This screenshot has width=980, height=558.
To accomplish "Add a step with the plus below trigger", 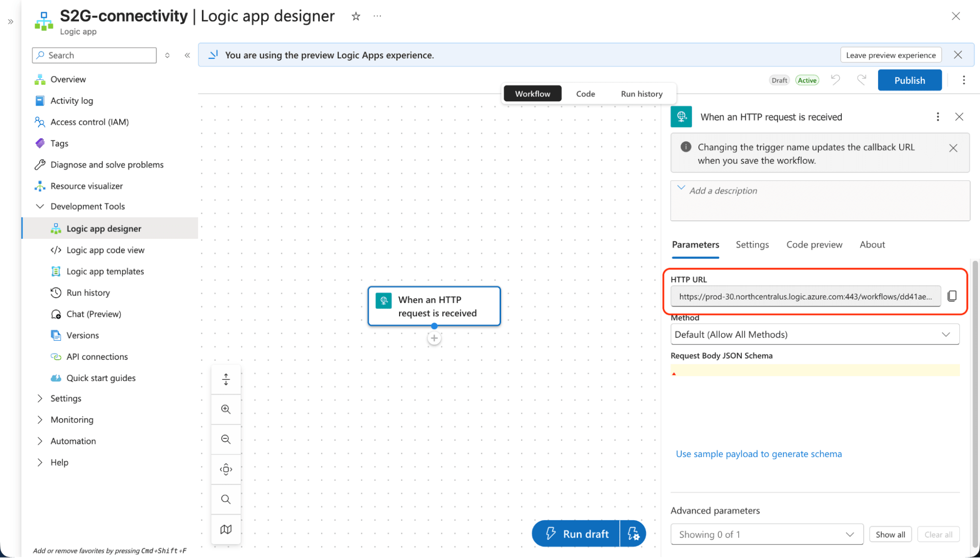I will (x=434, y=338).
